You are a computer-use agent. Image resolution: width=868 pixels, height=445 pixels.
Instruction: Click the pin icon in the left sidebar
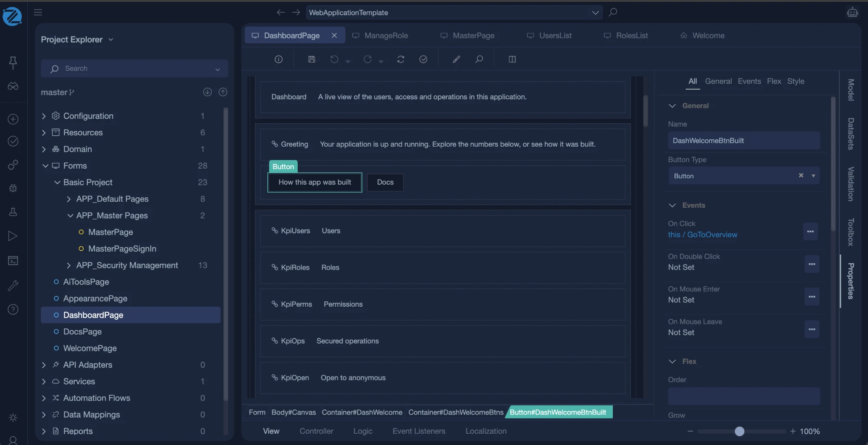13,63
